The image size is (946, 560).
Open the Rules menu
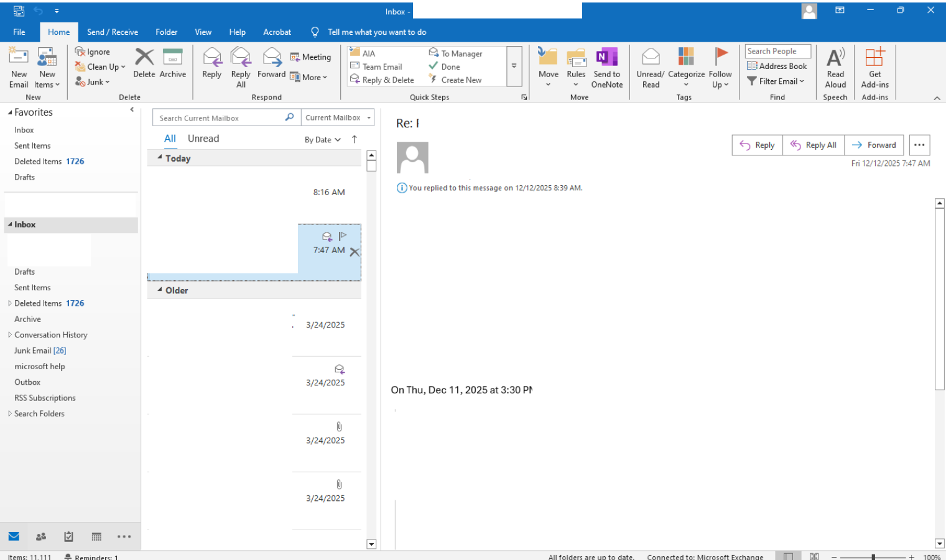pos(576,68)
